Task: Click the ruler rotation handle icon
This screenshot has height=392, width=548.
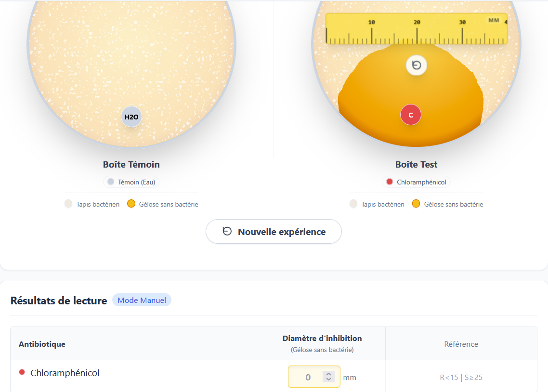Action: tap(417, 65)
